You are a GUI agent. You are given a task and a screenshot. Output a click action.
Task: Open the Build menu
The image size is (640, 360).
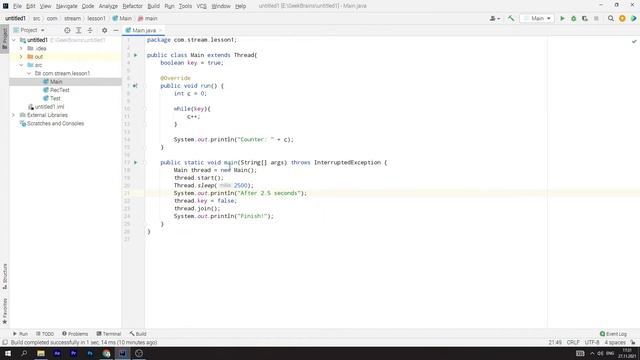[153, 6]
